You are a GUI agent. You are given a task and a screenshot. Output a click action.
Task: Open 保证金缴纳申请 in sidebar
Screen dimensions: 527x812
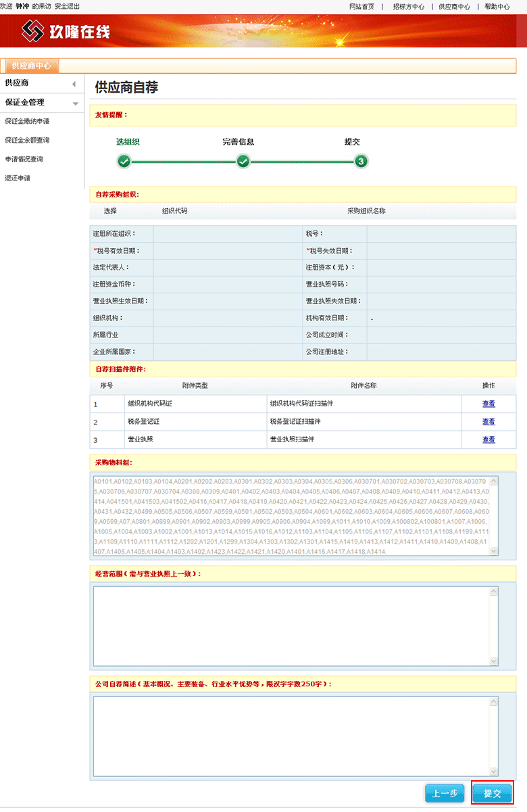(x=27, y=122)
